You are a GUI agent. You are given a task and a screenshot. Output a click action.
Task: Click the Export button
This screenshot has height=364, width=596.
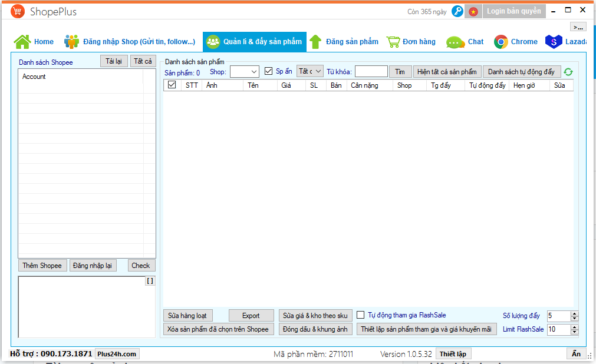click(x=251, y=316)
